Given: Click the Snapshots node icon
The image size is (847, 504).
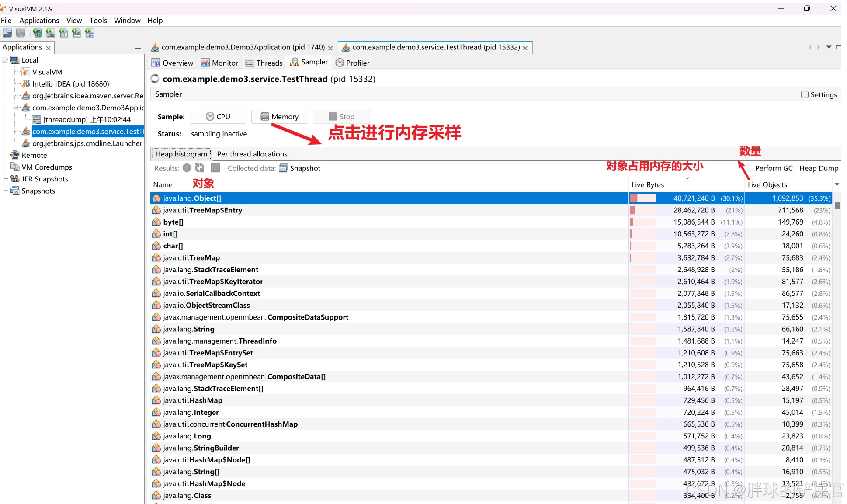Looking at the screenshot, I should tap(15, 191).
